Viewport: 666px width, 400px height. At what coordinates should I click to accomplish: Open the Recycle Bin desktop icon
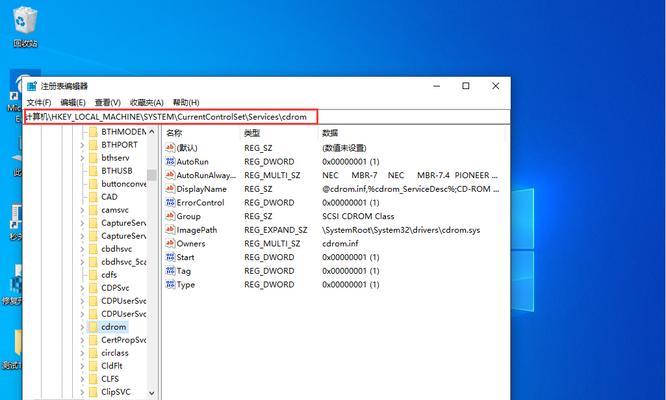[25, 25]
